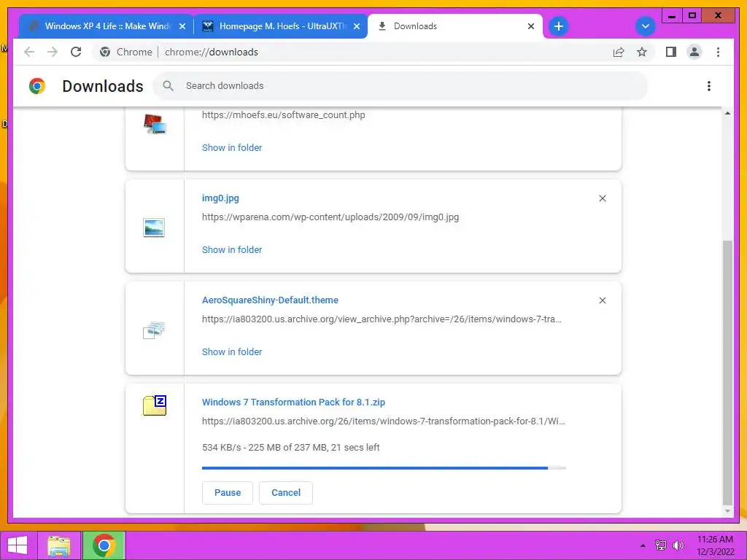747x560 pixels.
Task: Click the mhoefs.eu download file icon
Action: (x=155, y=124)
